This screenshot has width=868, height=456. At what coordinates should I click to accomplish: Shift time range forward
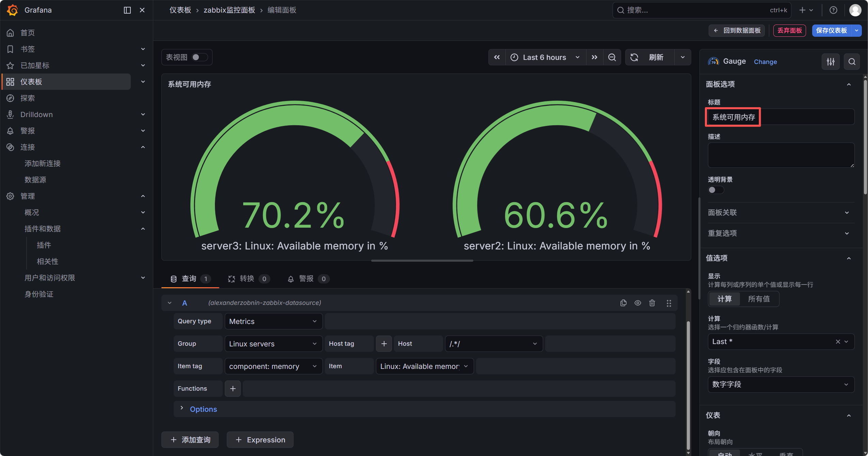click(595, 57)
